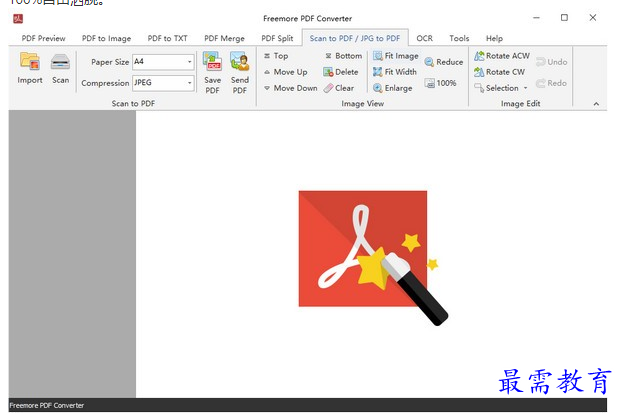Click the Freemore app icon in title bar
620x413 pixels.
point(18,19)
